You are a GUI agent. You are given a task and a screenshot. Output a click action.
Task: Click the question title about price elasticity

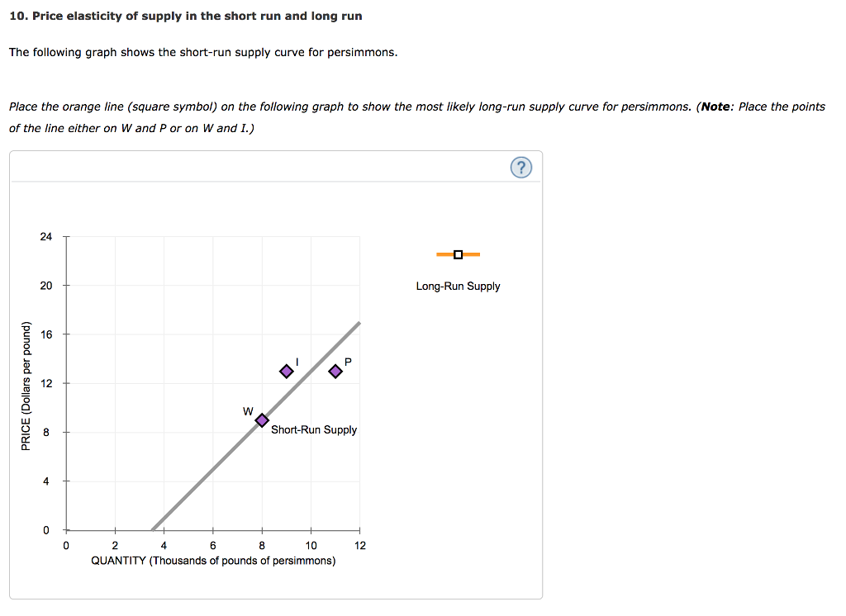tap(185, 15)
